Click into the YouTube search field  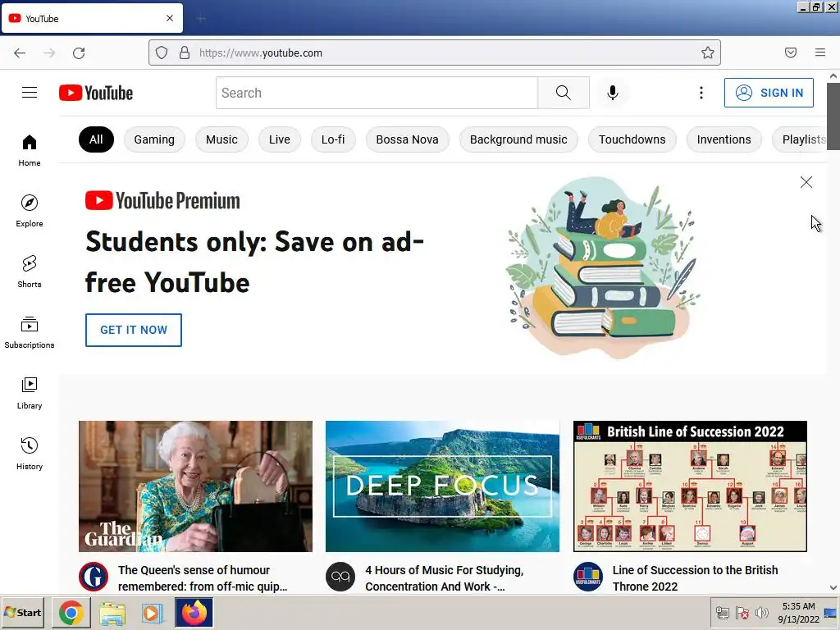tap(377, 93)
